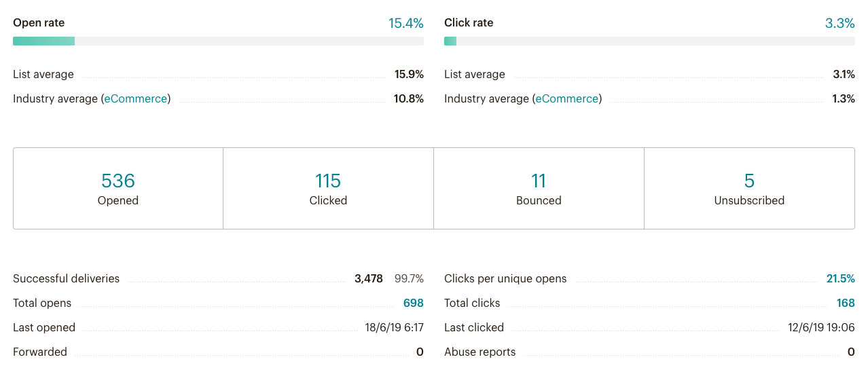Click the Click rate industry average 1.3%
Viewport: 868px width, 370px height.
pos(843,98)
